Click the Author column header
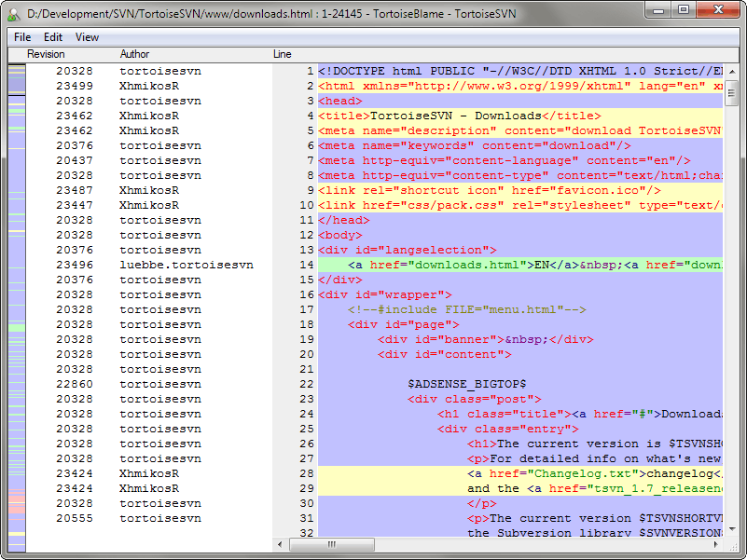 point(134,54)
